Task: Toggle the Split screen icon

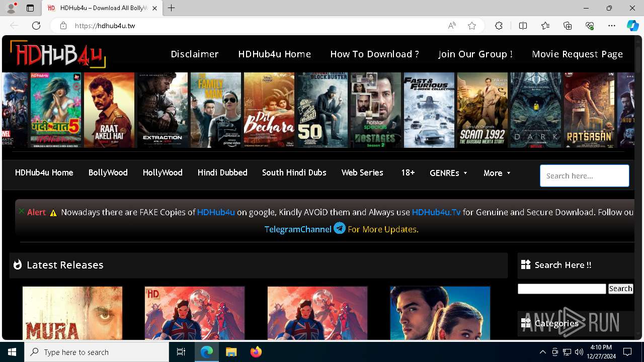Action: [523, 26]
